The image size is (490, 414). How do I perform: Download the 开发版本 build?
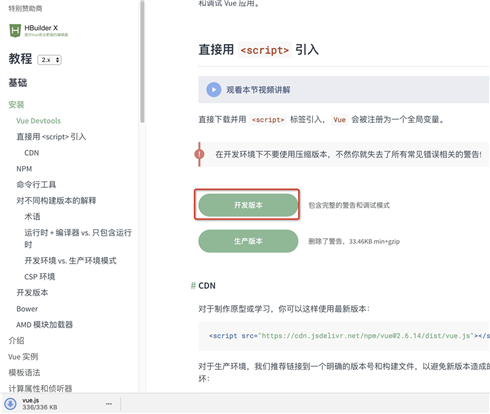(248, 205)
